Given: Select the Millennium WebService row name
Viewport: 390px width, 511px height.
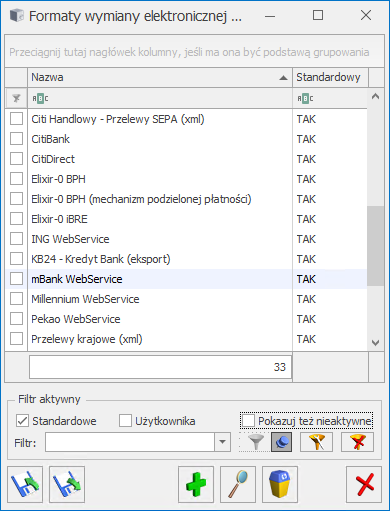Looking at the screenshot, I should pos(85,299).
